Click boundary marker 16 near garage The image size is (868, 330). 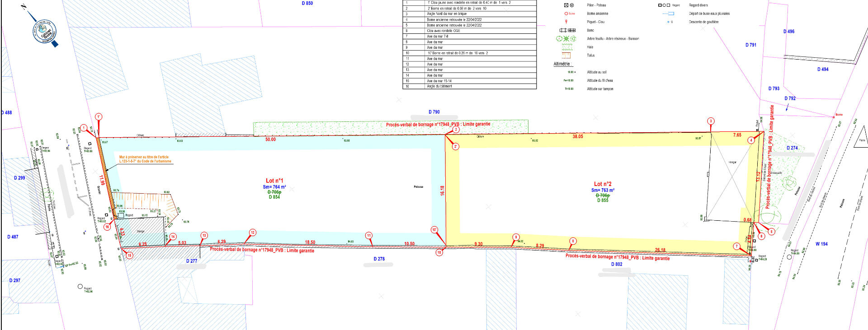pyautogui.click(x=107, y=227)
